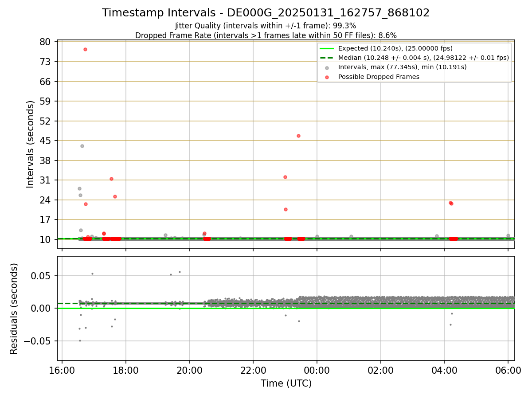Click the "Median (10.248 +/- 0.004 s)" legend label
Image resolution: width=532 pixels, height=399 pixels.
[x=423, y=58]
